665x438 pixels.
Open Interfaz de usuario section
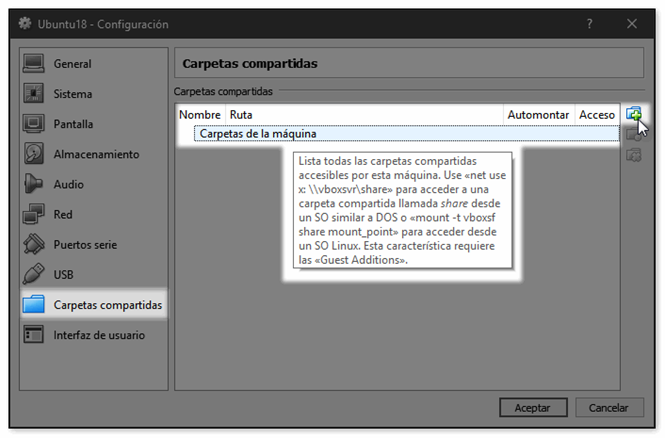pyautogui.click(x=94, y=335)
